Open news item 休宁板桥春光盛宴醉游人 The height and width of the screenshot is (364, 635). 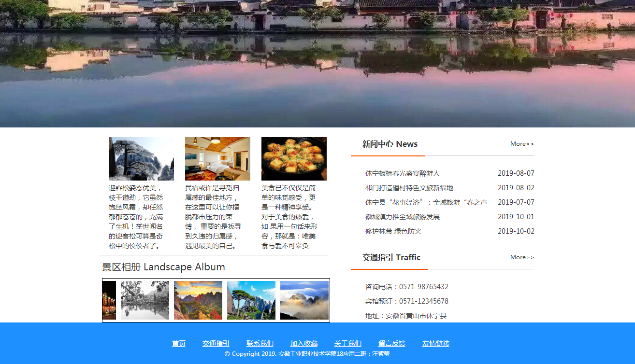(x=403, y=173)
